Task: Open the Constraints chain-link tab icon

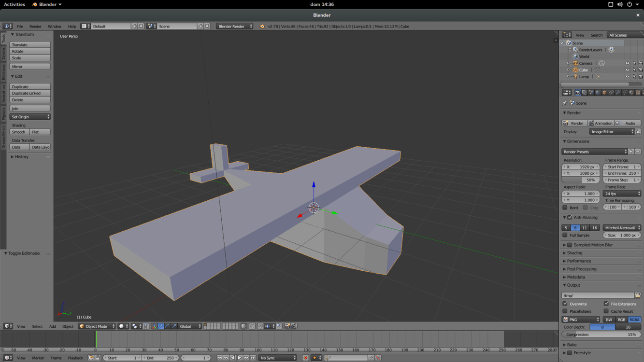Action: (x=611, y=93)
